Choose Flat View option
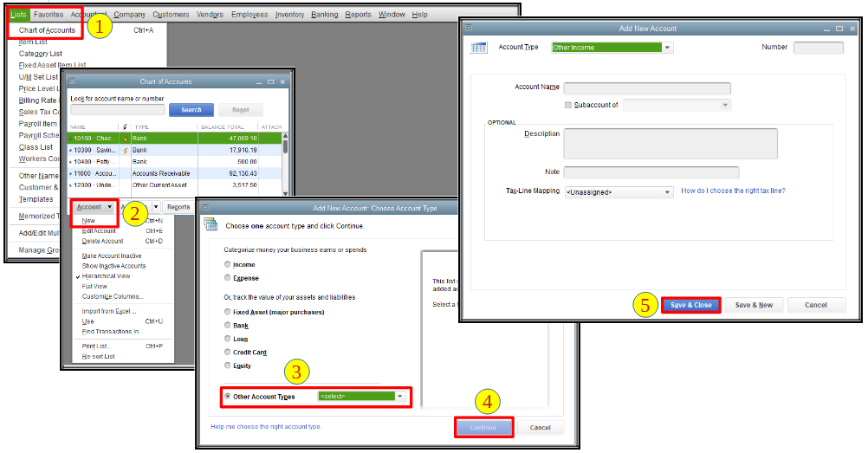The height and width of the screenshot is (453, 868). [94, 287]
